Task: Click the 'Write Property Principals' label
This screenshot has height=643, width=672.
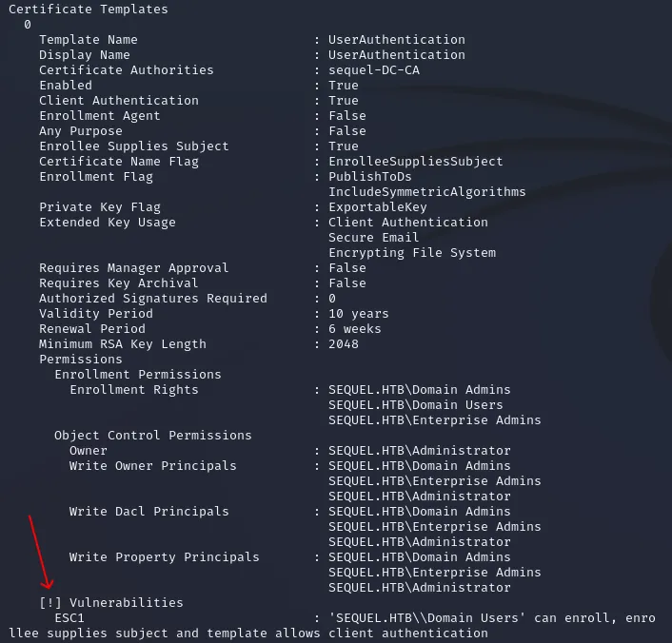Action: coord(164,556)
